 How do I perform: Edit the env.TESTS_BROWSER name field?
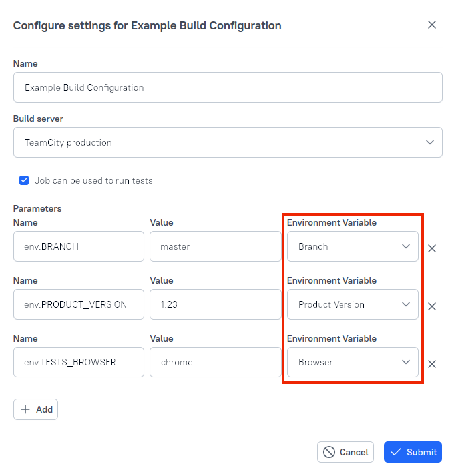click(x=79, y=362)
